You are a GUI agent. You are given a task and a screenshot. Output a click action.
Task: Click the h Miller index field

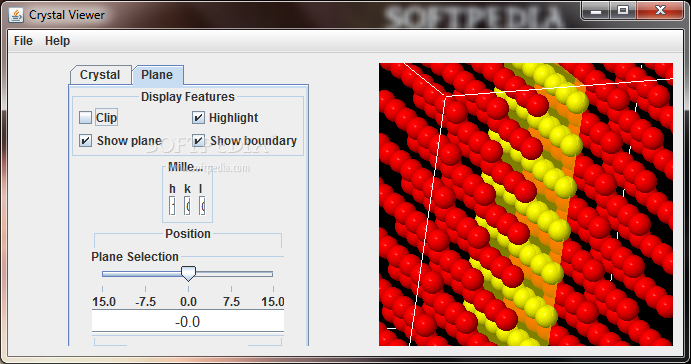tap(172, 206)
